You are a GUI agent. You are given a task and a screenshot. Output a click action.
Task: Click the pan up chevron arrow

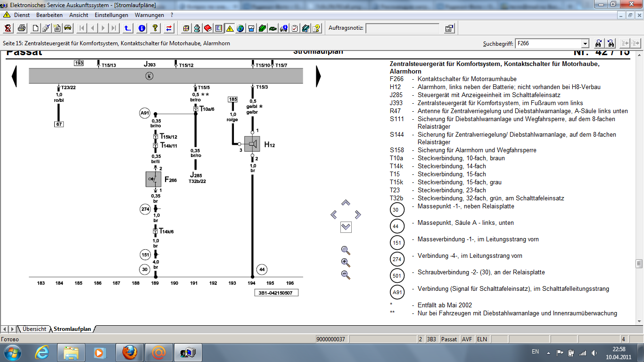coord(346,203)
